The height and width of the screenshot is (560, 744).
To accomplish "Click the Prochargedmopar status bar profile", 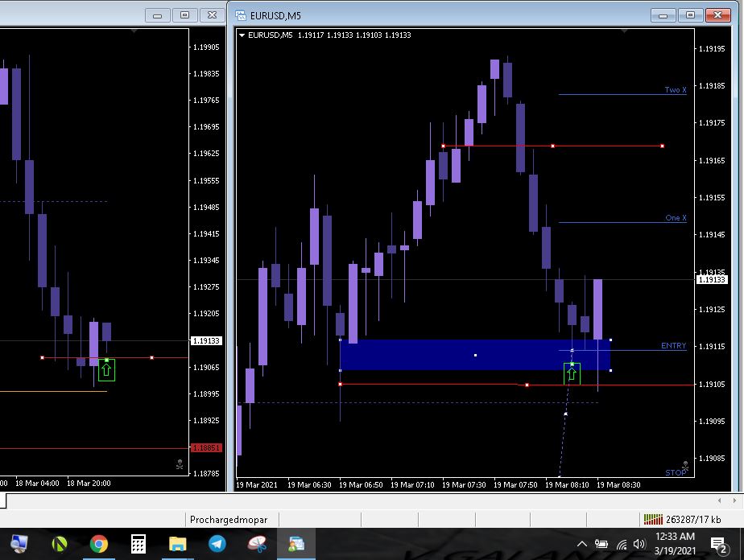I will (x=229, y=520).
